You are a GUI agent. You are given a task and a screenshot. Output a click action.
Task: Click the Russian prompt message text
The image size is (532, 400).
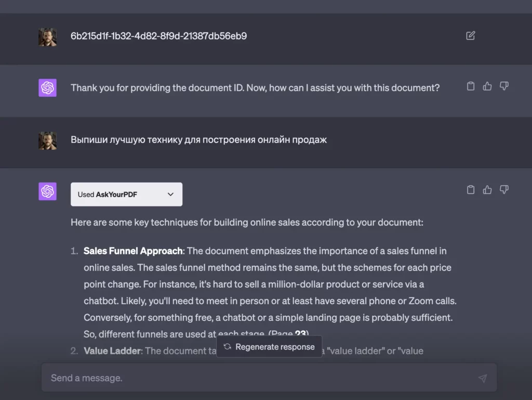(198, 140)
